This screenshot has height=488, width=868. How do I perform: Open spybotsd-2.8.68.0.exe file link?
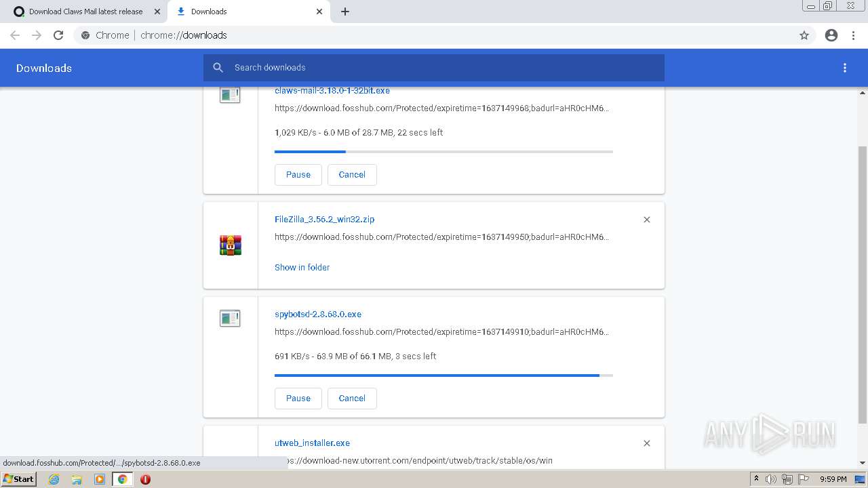(318, 314)
